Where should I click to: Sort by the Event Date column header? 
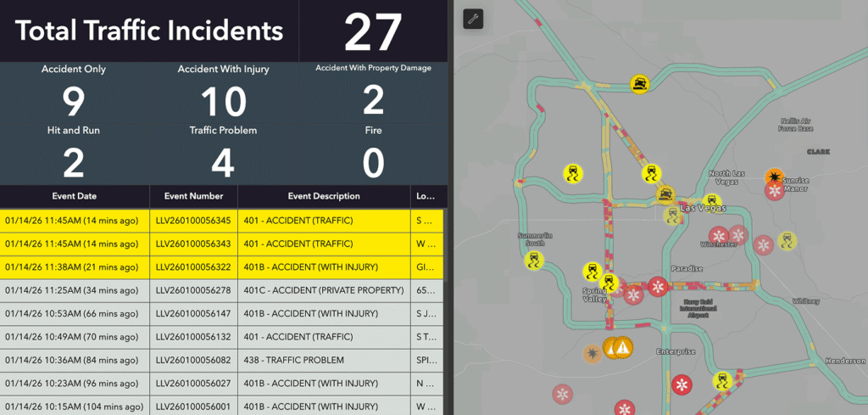(75, 196)
